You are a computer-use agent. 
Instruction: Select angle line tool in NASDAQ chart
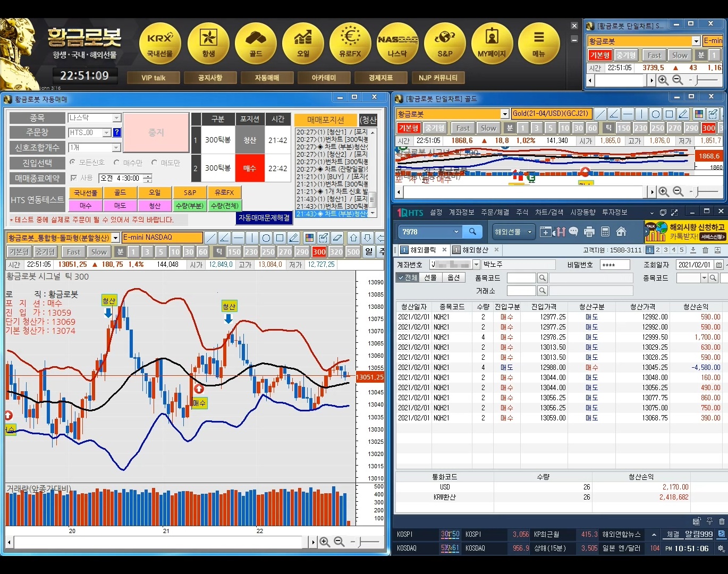[224, 238]
